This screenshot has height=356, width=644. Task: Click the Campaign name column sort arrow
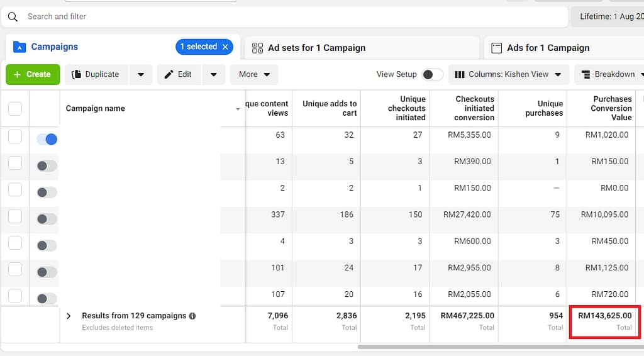pos(238,109)
